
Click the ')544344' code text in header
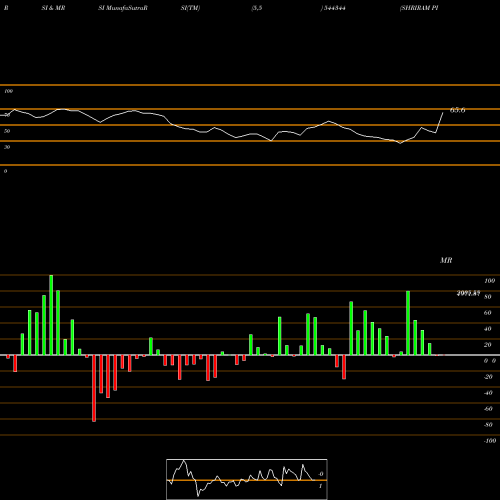[x=333, y=8]
